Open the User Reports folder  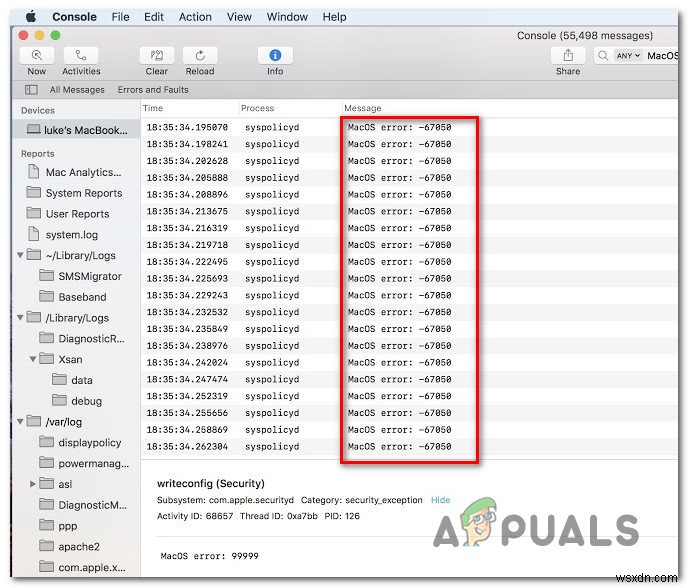pyautogui.click(x=68, y=214)
